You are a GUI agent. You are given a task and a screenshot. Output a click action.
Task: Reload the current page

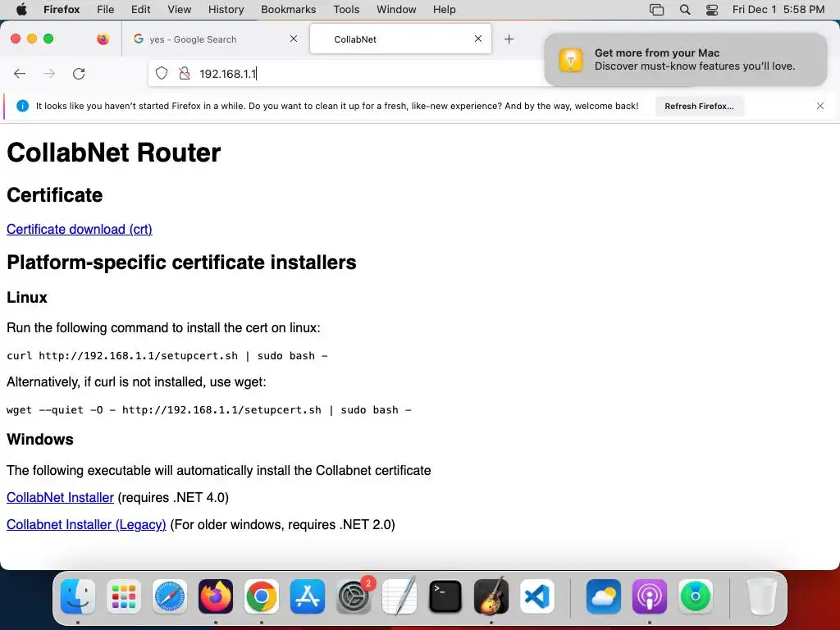[x=79, y=73]
